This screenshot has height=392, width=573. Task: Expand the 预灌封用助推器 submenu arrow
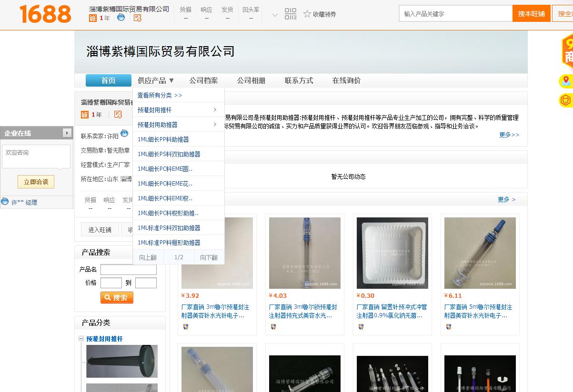pyautogui.click(x=215, y=125)
